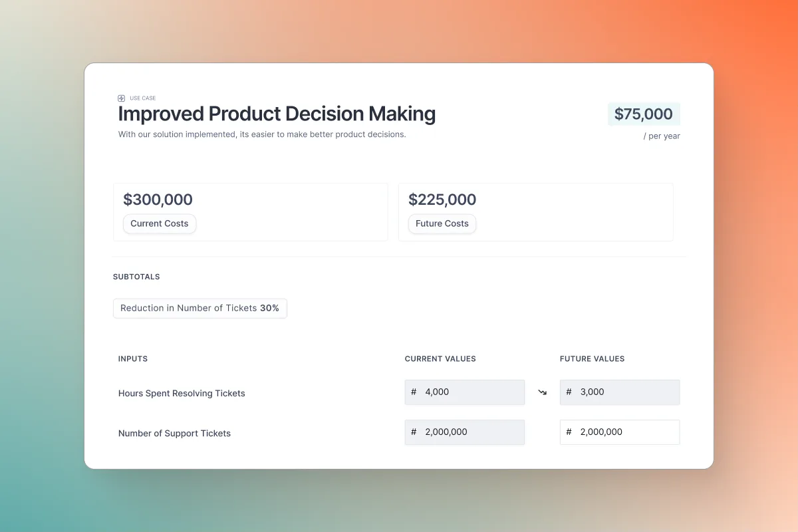Select the FUTURE VALUES column header
Screen dimensions: 798x532
pyautogui.click(x=592, y=358)
